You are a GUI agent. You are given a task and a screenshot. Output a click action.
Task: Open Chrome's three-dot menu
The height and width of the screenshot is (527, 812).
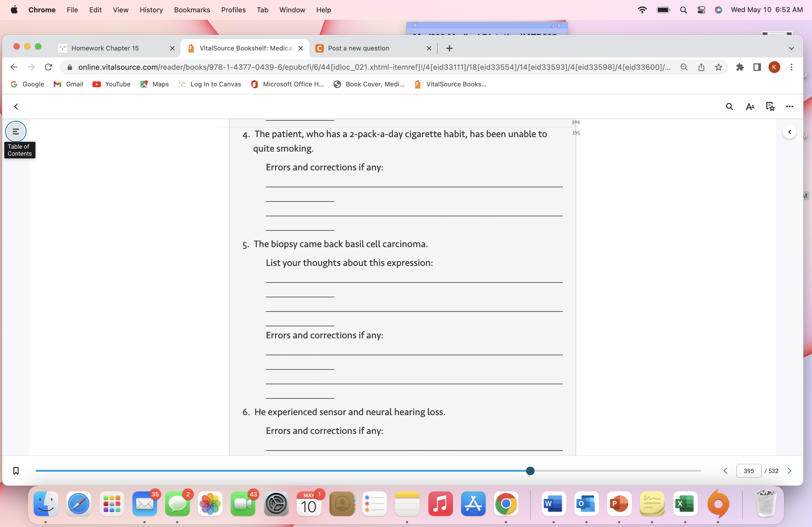792,67
